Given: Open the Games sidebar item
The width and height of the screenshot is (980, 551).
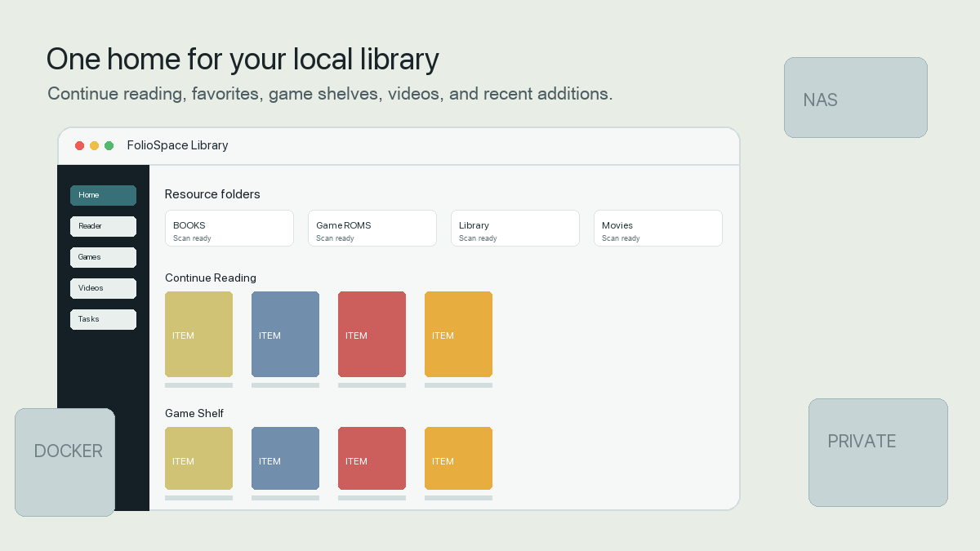Looking at the screenshot, I should pyautogui.click(x=103, y=257).
